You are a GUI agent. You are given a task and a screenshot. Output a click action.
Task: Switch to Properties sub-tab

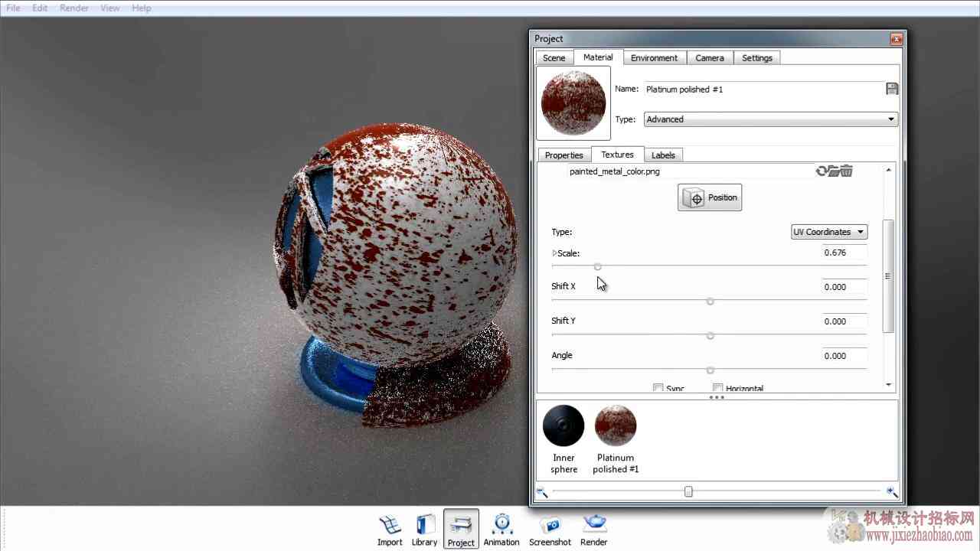[x=564, y=155]
